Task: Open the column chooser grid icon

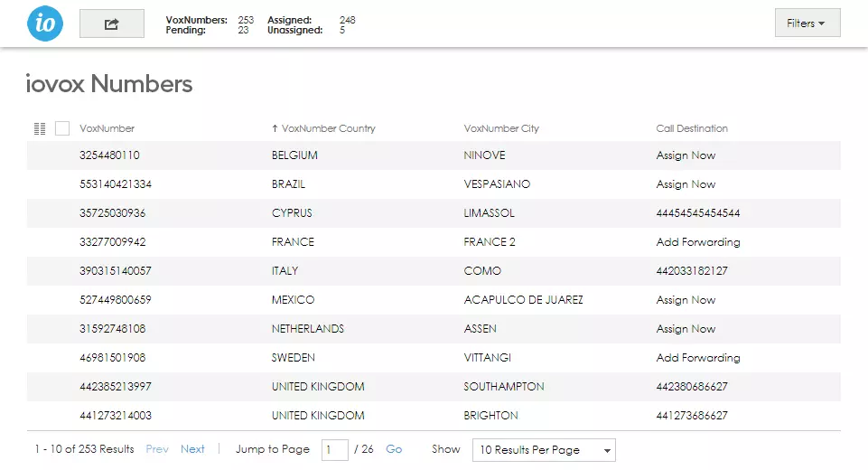Action: pos(40,128)
